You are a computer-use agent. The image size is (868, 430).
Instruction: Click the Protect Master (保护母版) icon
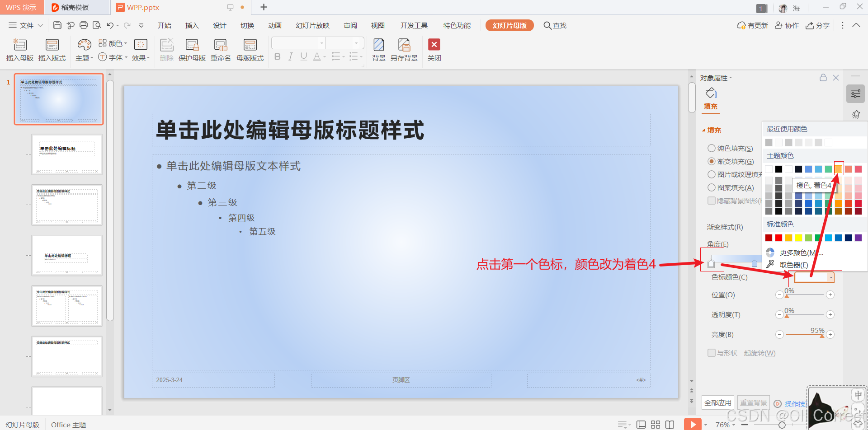click(192, 45)
